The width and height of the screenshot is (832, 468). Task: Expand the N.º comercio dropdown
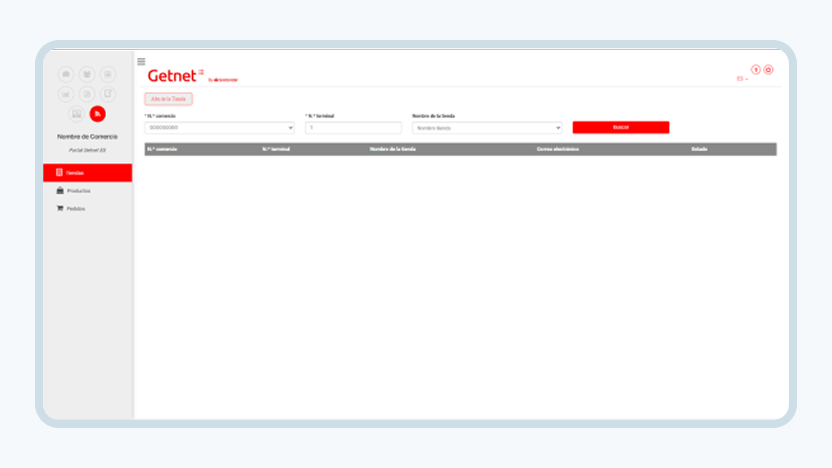click(x=219, y=128)
